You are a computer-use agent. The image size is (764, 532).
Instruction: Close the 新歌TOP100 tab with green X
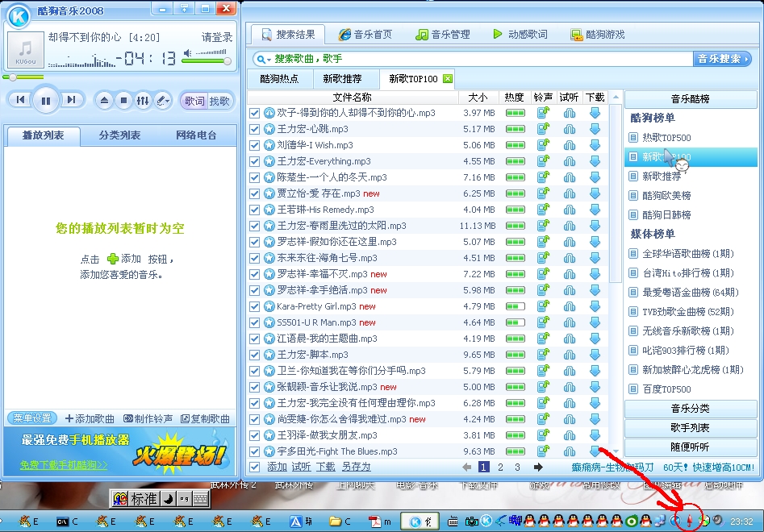point(448,78)
